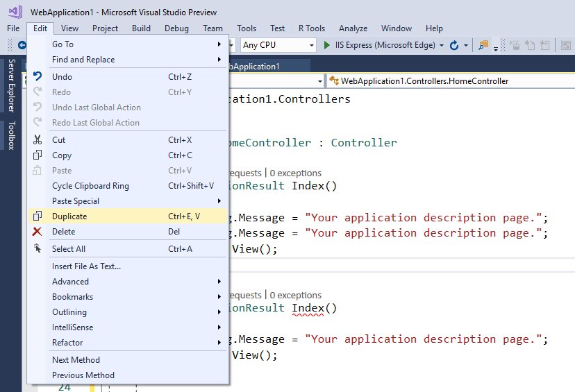Click IIS Express (Microsoft Edge) run button
Image resolution: width=575 pixels, height=392 pixels.
(379, 45)
